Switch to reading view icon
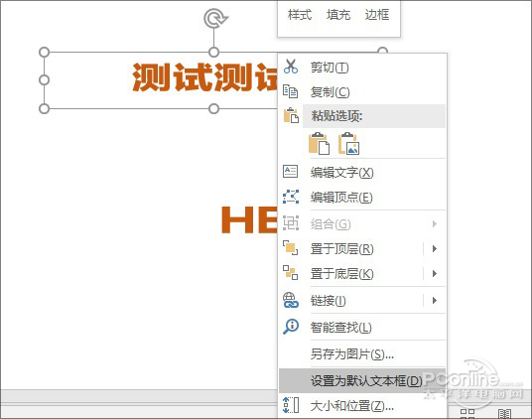Screen dimensions: 532x419 [504, 414]
